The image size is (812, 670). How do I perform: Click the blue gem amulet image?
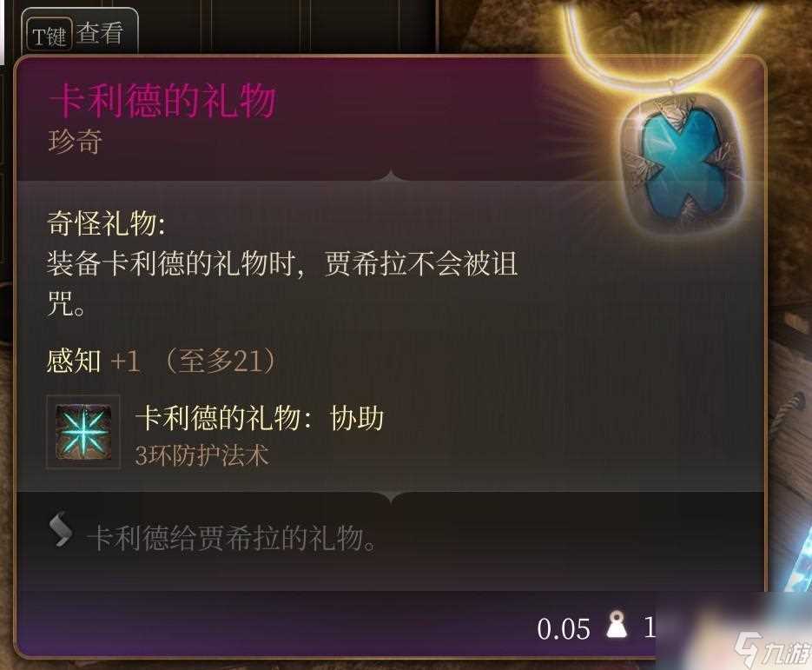pos(677,163)
